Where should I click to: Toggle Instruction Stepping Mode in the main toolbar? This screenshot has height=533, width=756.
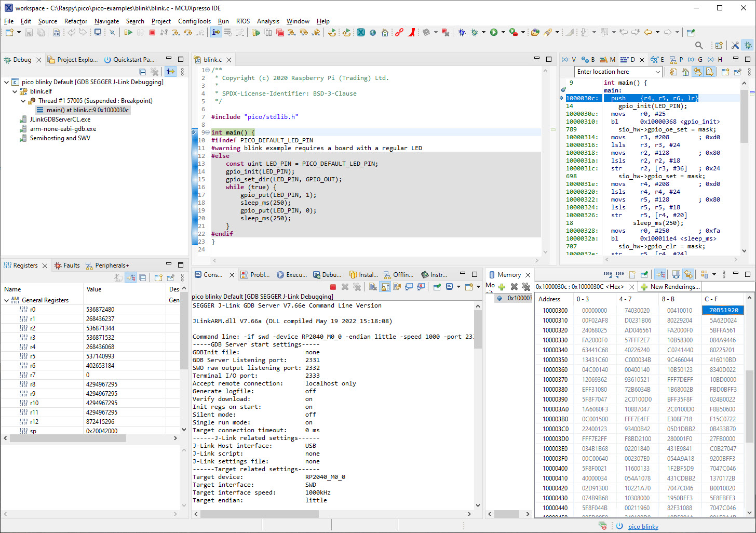[x=216, y=33]
